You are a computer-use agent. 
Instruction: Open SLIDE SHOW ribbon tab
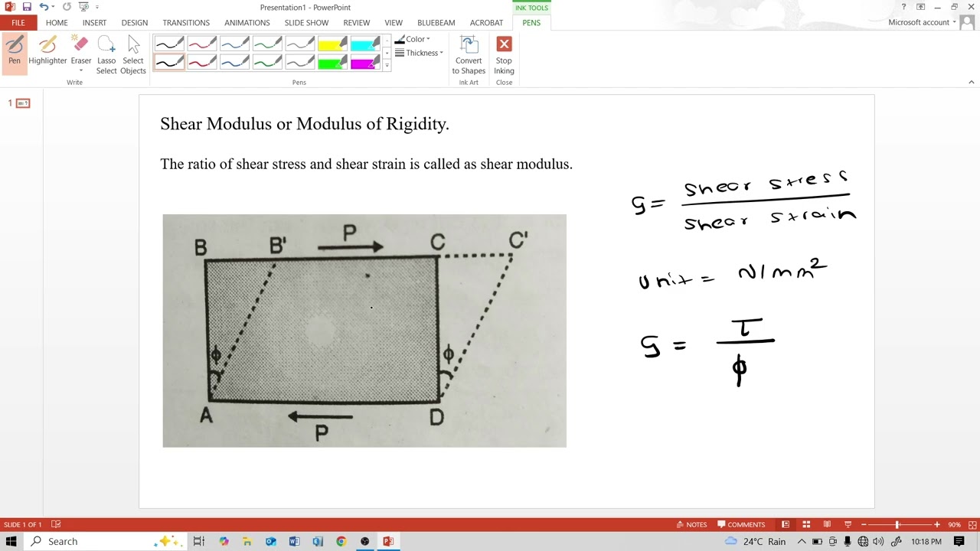tap(306, 23)
